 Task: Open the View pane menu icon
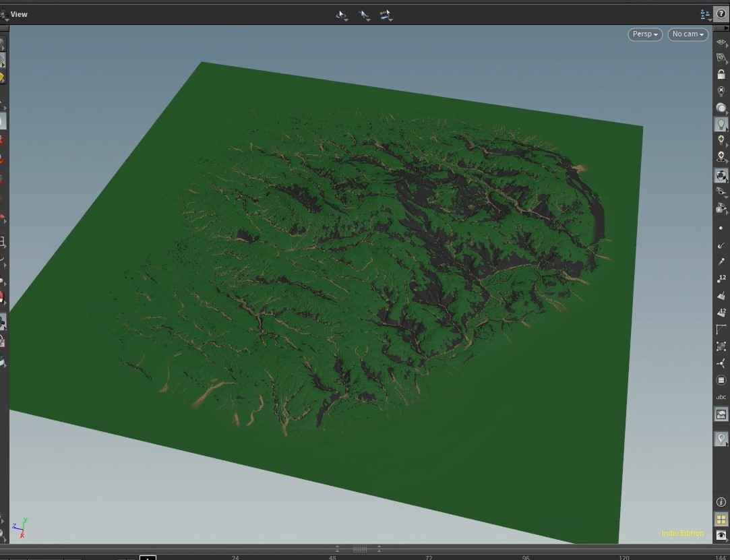(4, 14)
